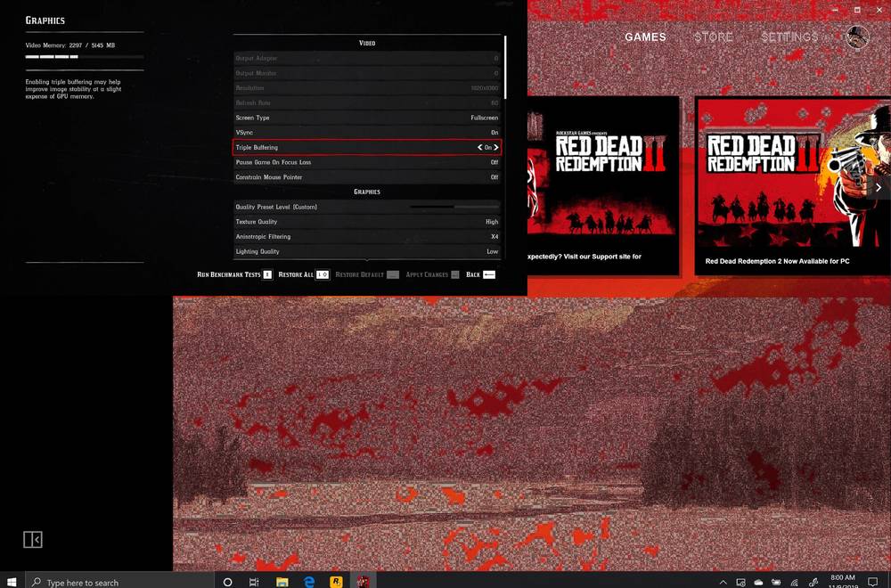Open the Rockstar Games Launcher taskbar icon
Viewport: 891px width, 588px height.
[337, 582]
